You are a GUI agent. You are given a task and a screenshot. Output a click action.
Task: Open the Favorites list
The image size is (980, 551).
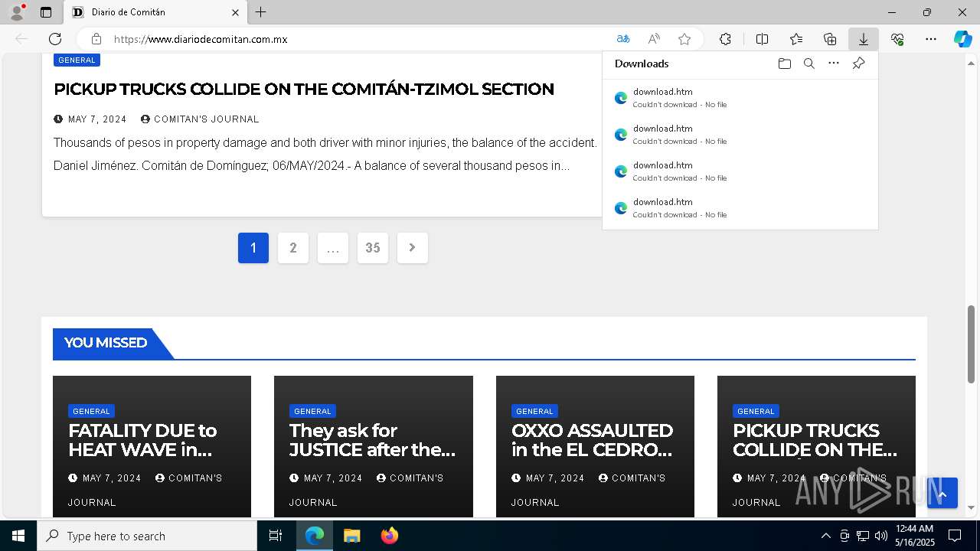[x=796, y=39]
